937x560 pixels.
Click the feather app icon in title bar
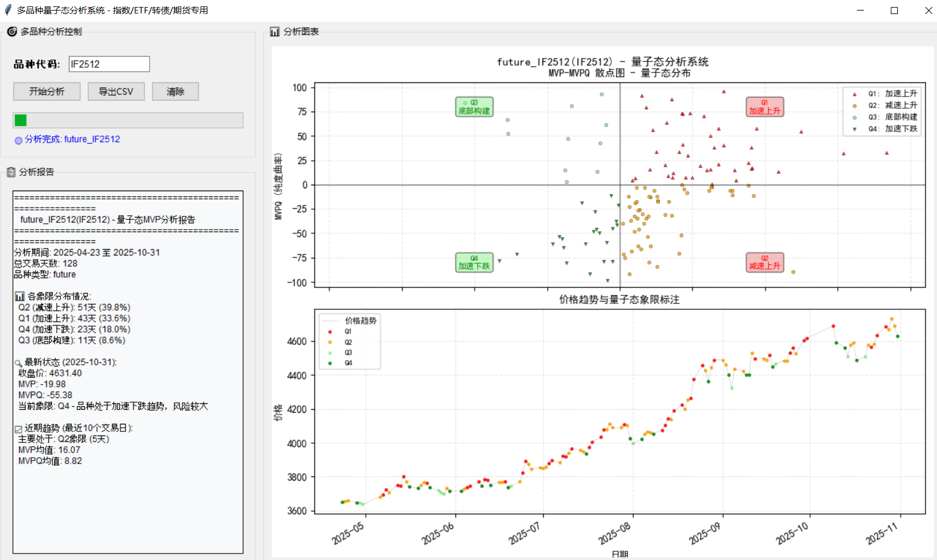(8, 10)
